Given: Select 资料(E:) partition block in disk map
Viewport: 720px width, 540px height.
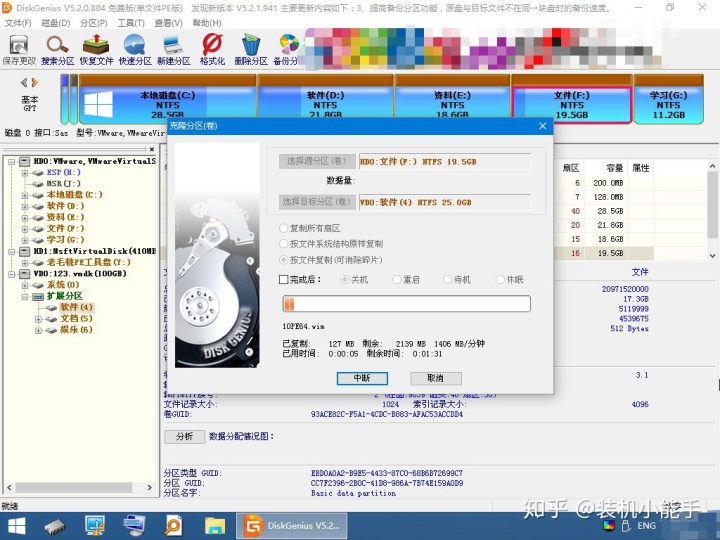Looking at the screenshot, I should pos(452,100).
